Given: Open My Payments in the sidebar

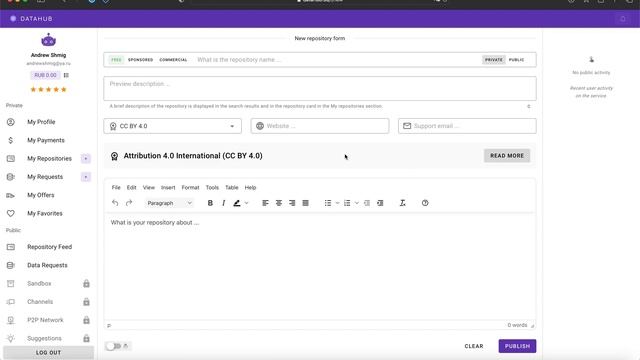Looking at the screenshot, I should [x=46, y=140].
